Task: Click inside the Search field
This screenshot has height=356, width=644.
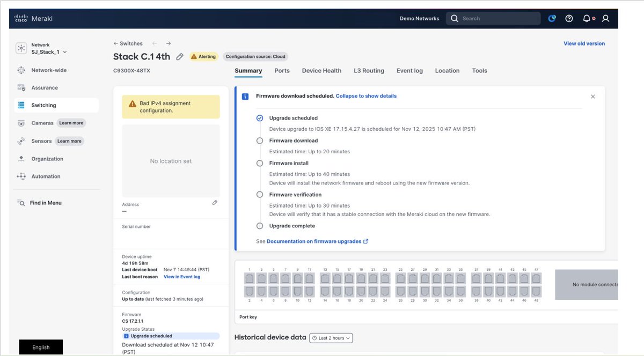Action: (493, 18)
